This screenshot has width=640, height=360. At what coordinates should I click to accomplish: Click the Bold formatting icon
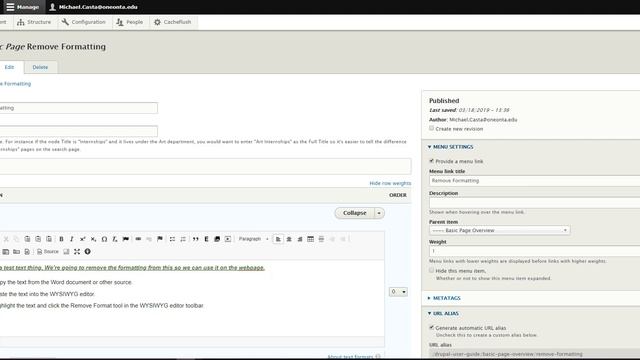(x=61, y=239)
